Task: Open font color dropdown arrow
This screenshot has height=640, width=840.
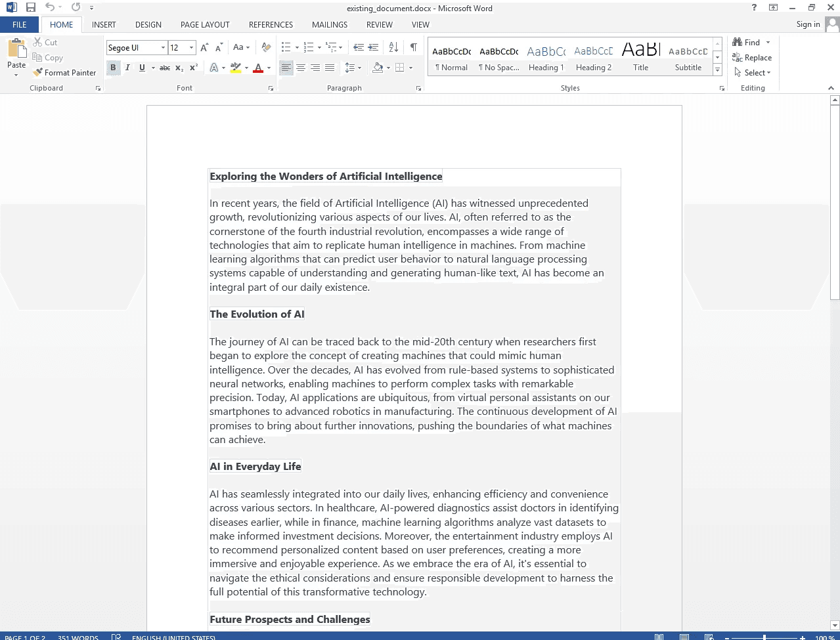Action: tap(269, 68)
